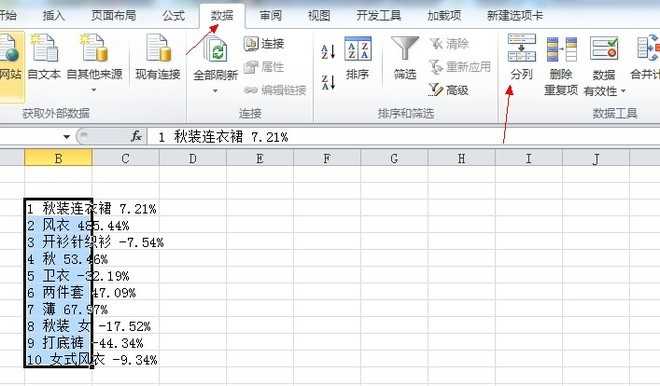This screenshot has height=386, width=660.
Task: Expand the 数据有效性 dropdown arrow
Action: [x=623, y=91]
